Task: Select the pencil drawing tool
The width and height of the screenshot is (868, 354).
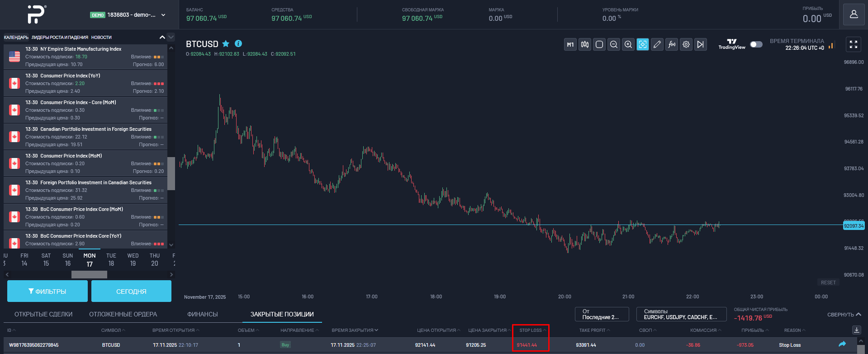Action: click(657, 44)
